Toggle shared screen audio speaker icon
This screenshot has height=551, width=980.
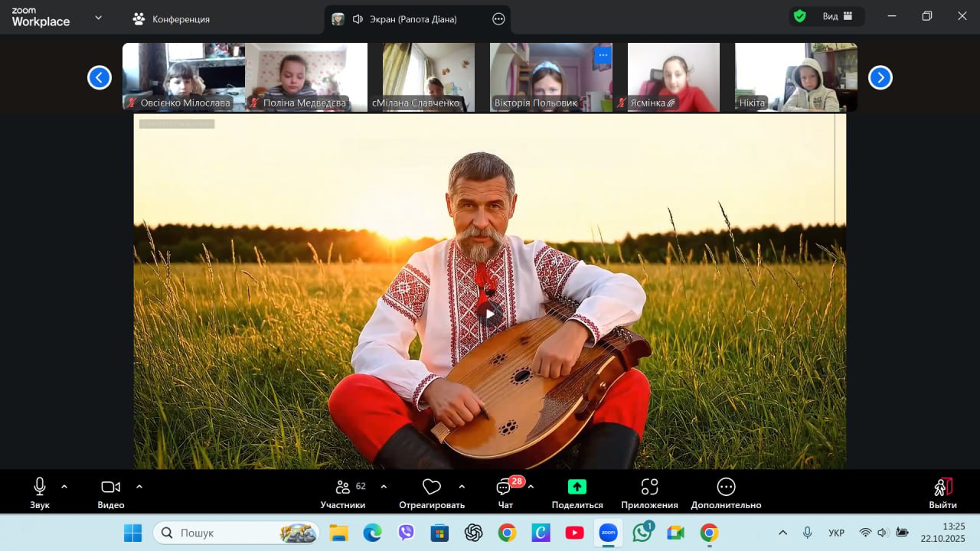coord(358,19)
